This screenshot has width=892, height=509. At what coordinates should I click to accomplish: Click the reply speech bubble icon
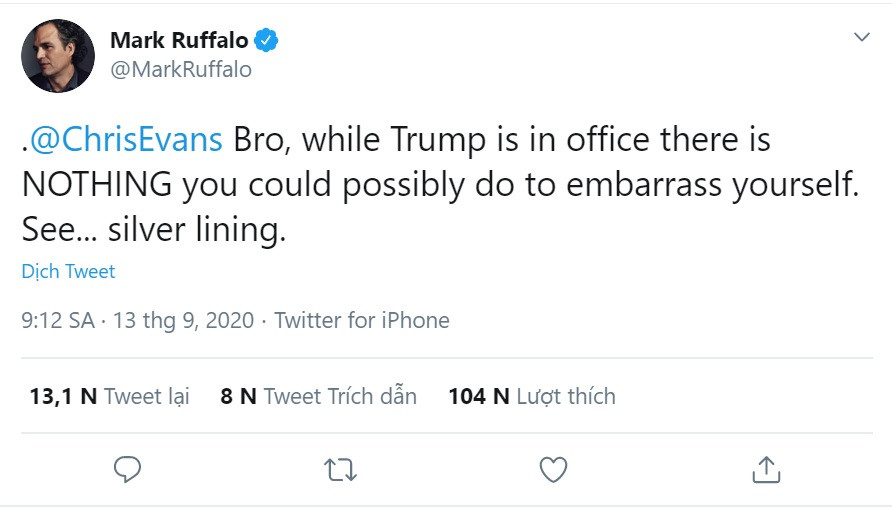pyautogui.click(x=127, y=469)
